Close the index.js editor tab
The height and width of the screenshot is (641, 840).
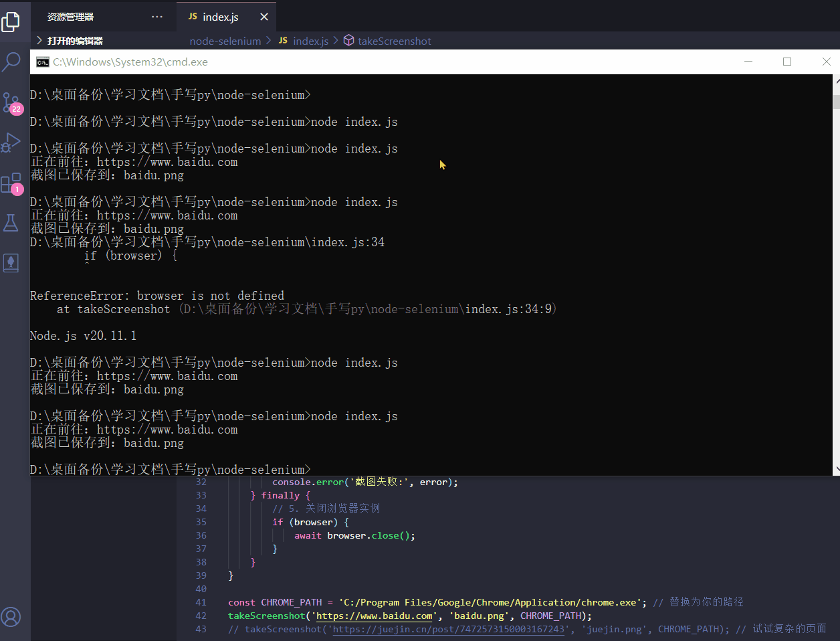pyautogui.click(x=264, y=17)
